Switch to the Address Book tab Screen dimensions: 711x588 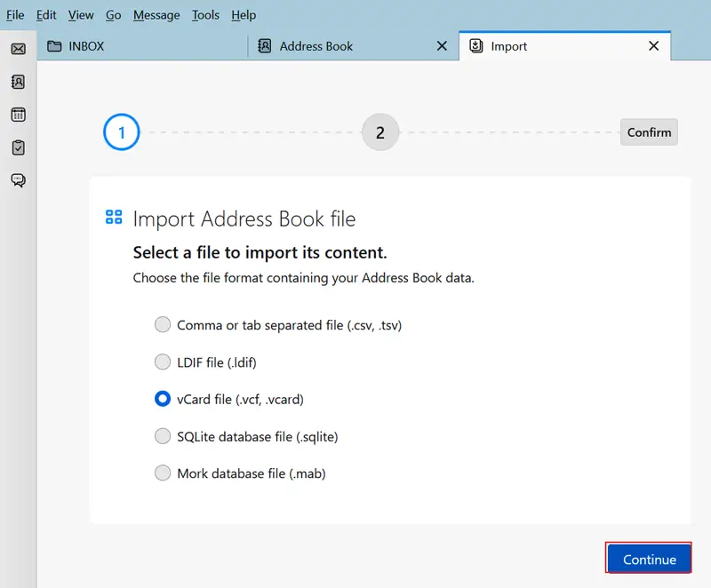tap(316, 46)
